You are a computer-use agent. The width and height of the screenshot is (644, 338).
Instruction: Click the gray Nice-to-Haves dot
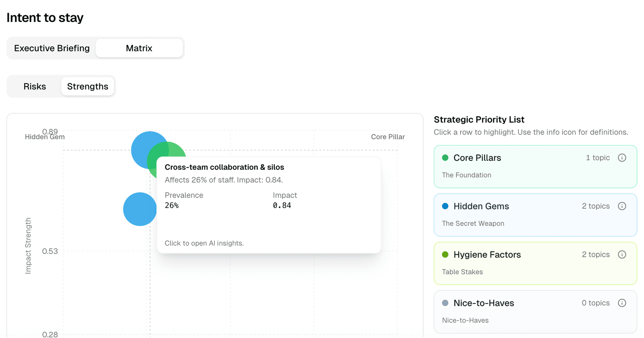pyautogui.click(x=445, y=303)
